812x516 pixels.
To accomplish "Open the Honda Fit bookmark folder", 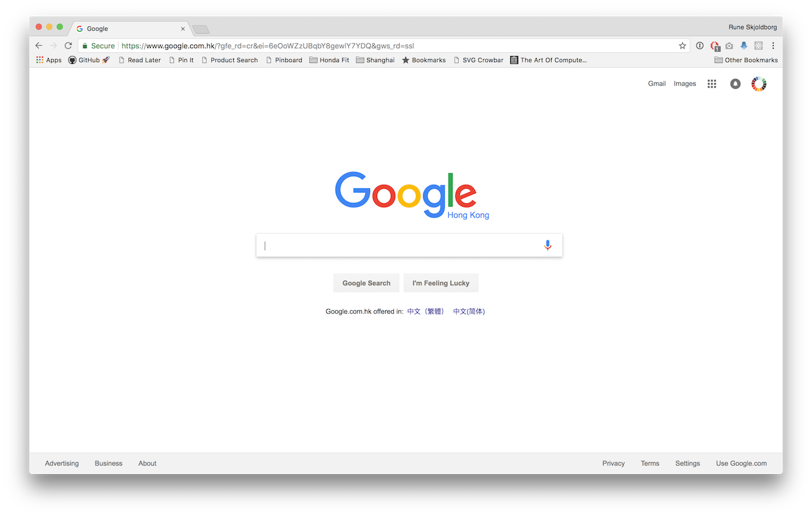I will click(329, 60).
